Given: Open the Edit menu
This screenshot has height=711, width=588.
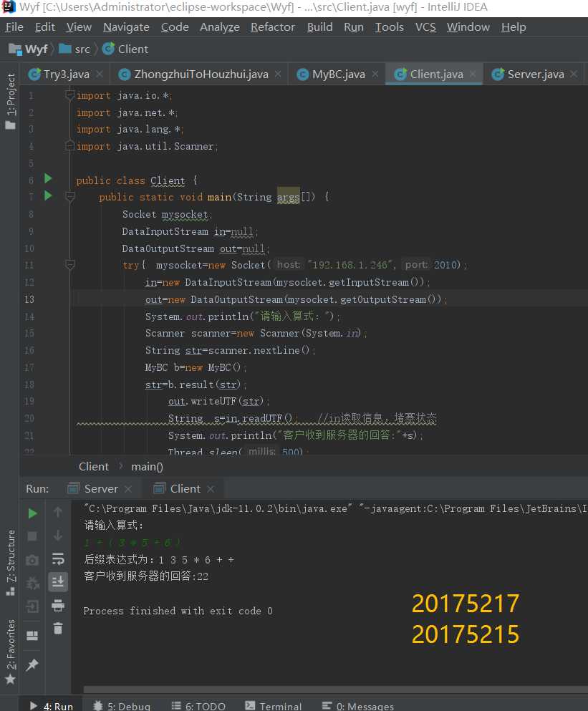Looking at the screenshot, I should pyautogui.click(x=45, y=27).
